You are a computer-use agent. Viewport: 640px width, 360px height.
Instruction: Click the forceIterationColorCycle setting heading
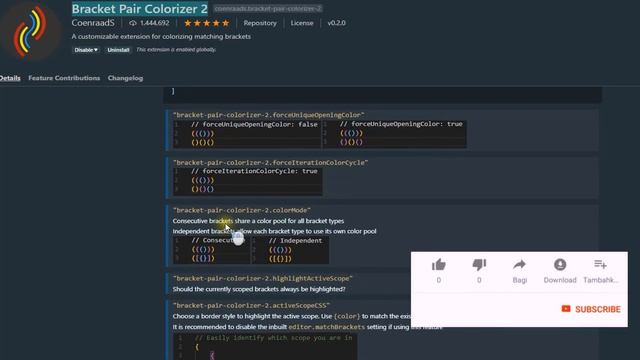[x=270, y=162]
